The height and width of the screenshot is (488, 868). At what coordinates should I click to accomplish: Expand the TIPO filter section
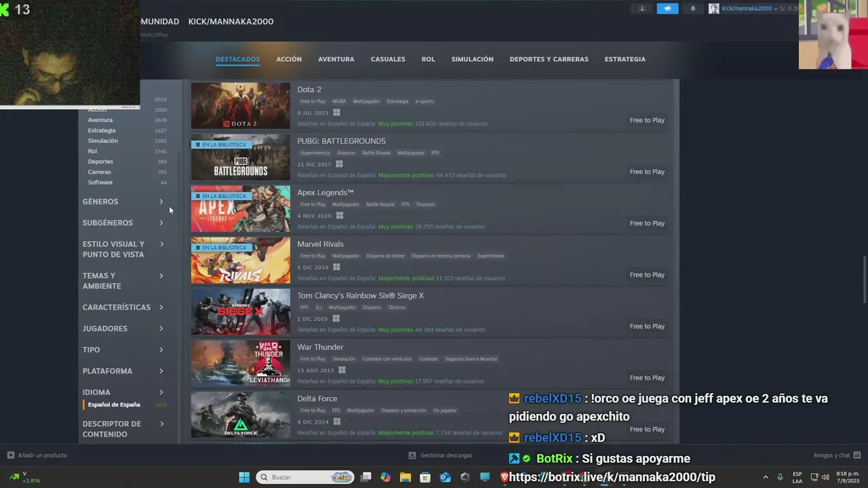coord(123,350)
